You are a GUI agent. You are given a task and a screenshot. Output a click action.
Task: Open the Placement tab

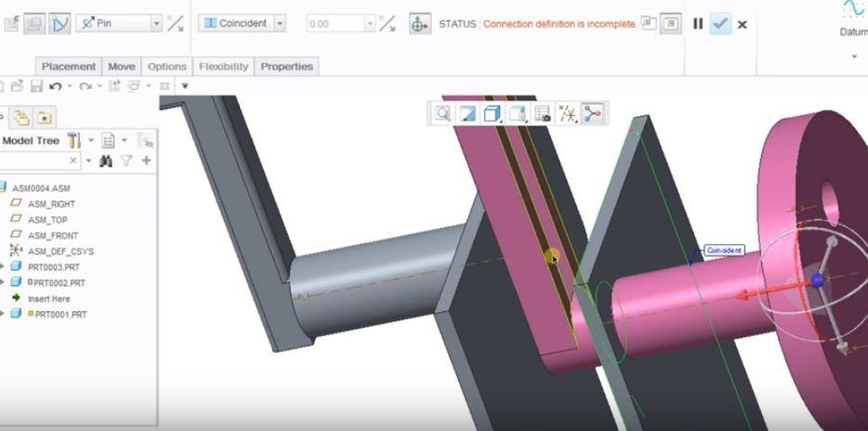click(x=68, y=66)
